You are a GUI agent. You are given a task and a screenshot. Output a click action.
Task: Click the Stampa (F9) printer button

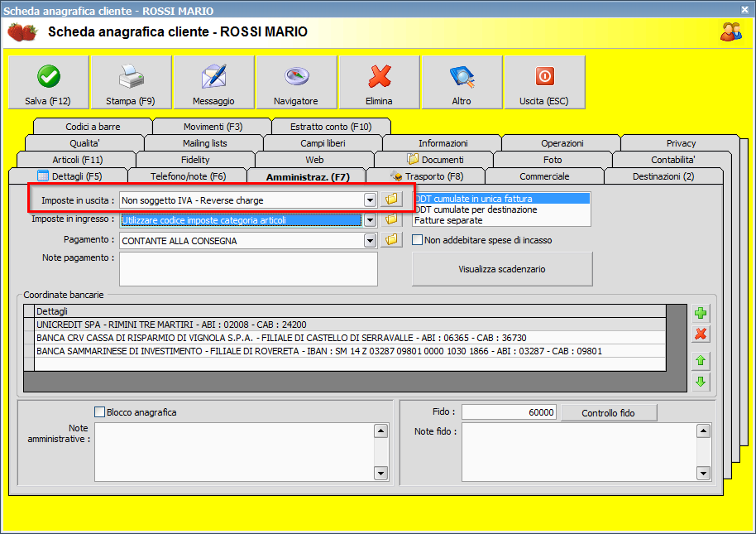point(132,83)
